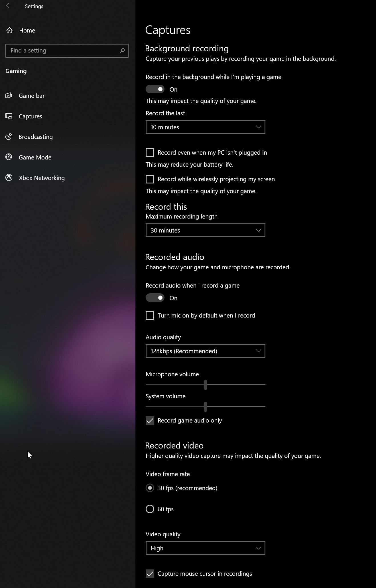Open the Video quality dropdown

(x=205, y=548)
